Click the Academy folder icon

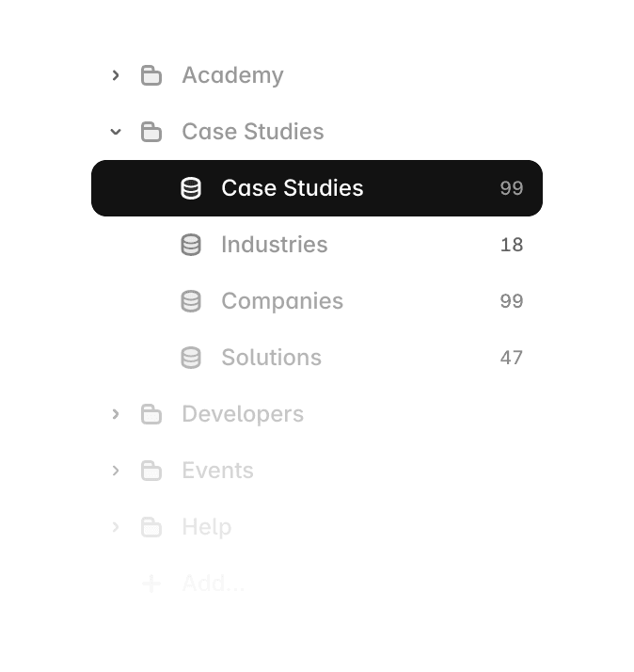151,75
